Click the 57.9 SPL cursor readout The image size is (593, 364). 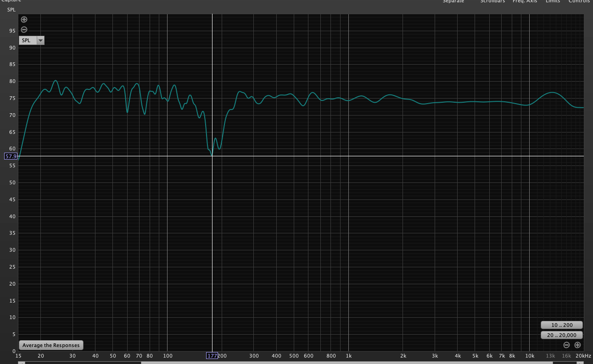point(11,156)
